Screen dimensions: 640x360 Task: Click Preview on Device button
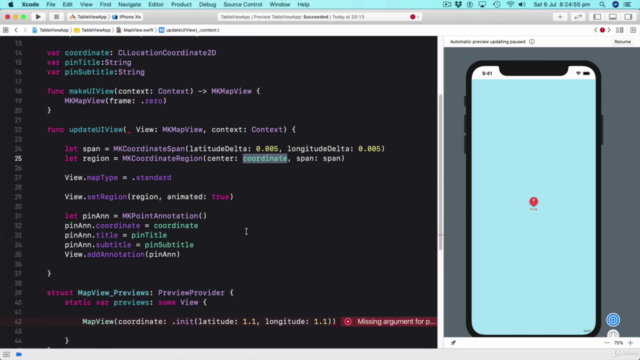613,335
